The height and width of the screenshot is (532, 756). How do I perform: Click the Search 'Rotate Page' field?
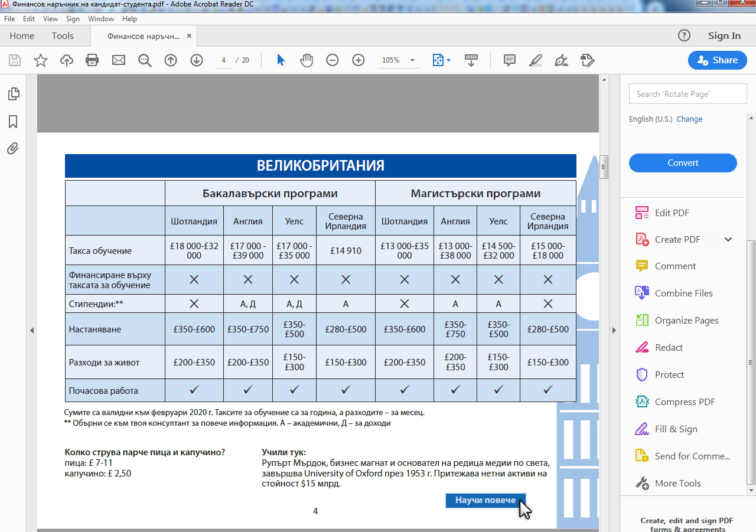coord(687,94)
